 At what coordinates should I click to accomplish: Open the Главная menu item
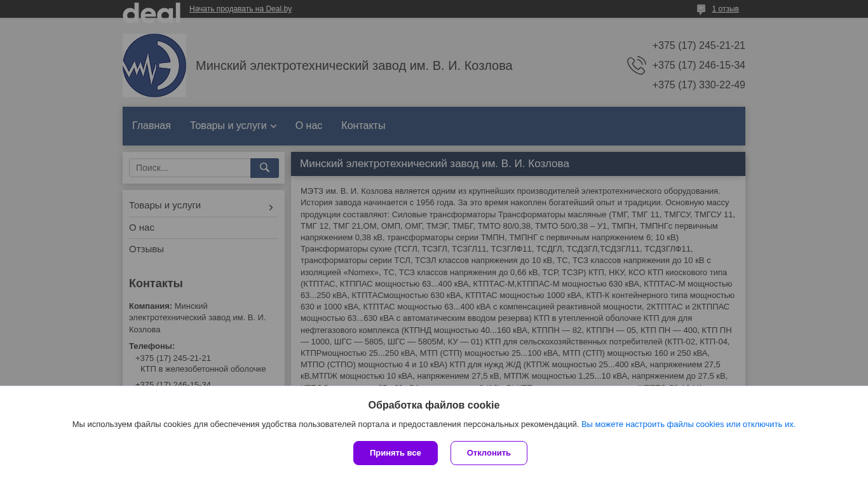[151, 126]
